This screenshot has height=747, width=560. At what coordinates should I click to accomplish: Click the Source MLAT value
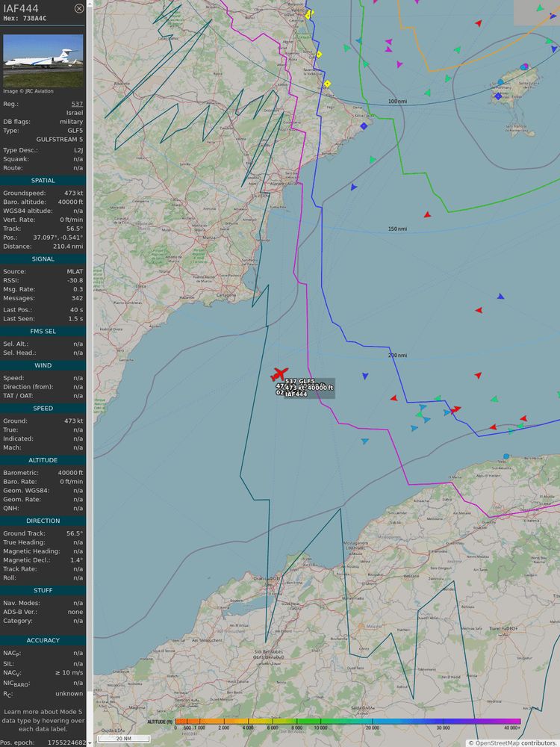point(75,272)
